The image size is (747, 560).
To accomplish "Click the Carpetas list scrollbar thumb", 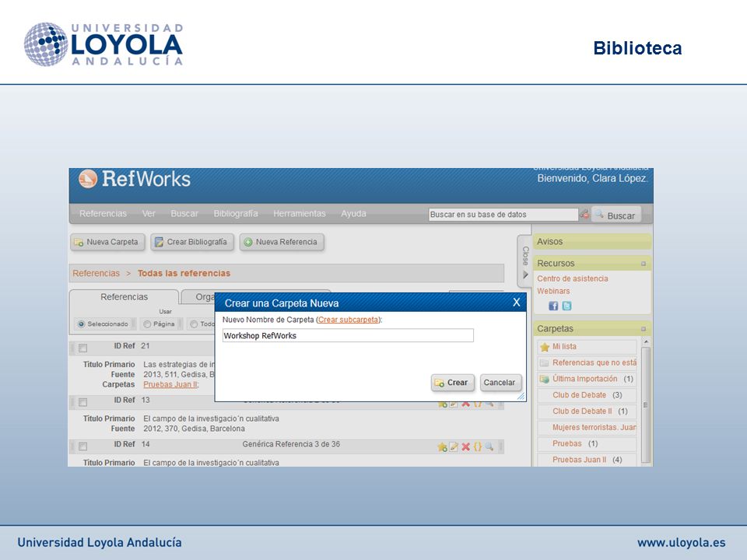I will click(x=646, y=404).
